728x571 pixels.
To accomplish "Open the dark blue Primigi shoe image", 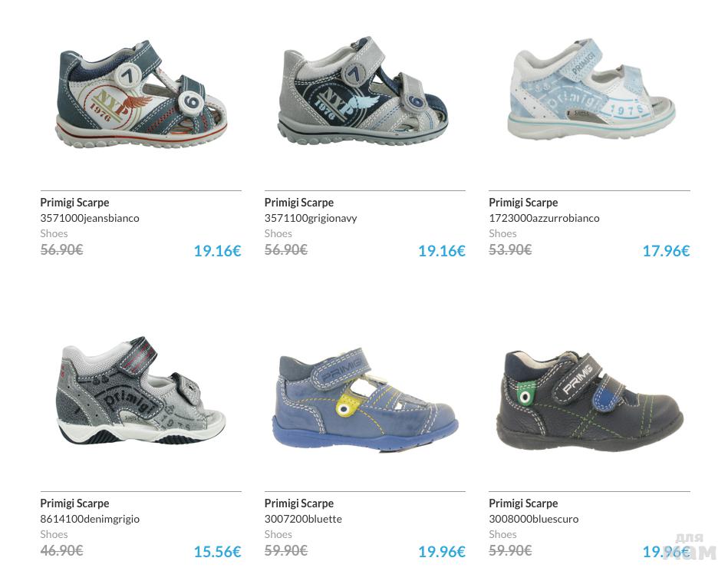I will click(x=590, y=400).
